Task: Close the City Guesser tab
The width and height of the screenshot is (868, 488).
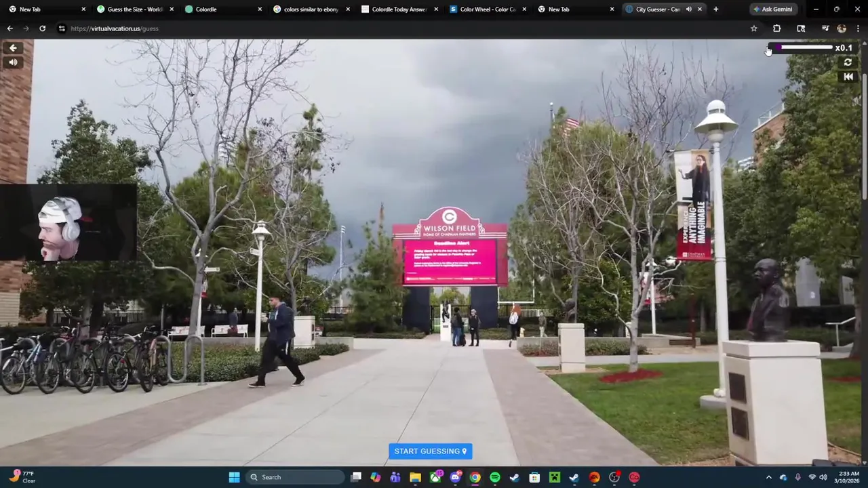Action: pyautogui.click(x=700, y=9)
